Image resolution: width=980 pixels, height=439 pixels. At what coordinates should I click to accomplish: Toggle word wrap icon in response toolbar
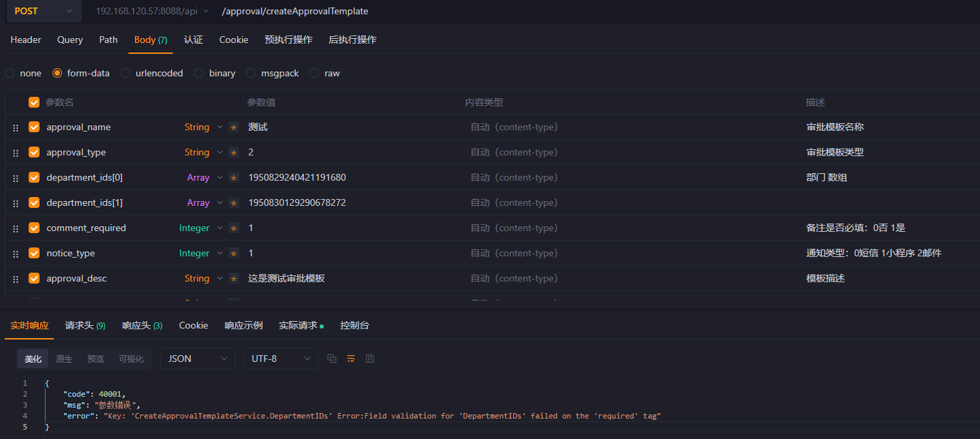[351, 359]
